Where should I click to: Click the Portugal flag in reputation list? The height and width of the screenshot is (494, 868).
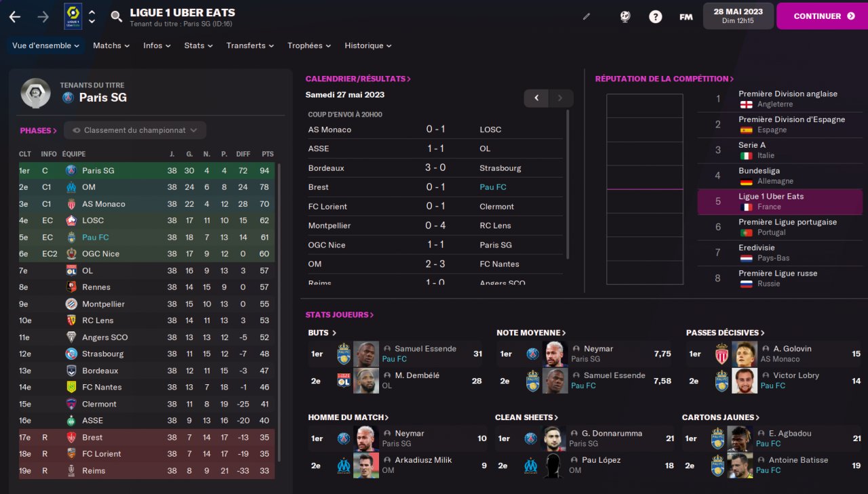(x=746, y=232)
